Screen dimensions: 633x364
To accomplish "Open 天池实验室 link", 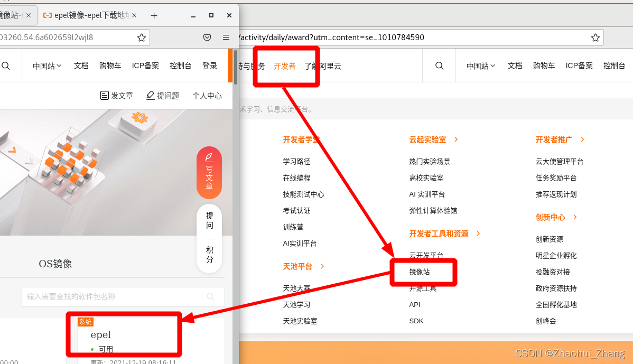I will [300, 321].
